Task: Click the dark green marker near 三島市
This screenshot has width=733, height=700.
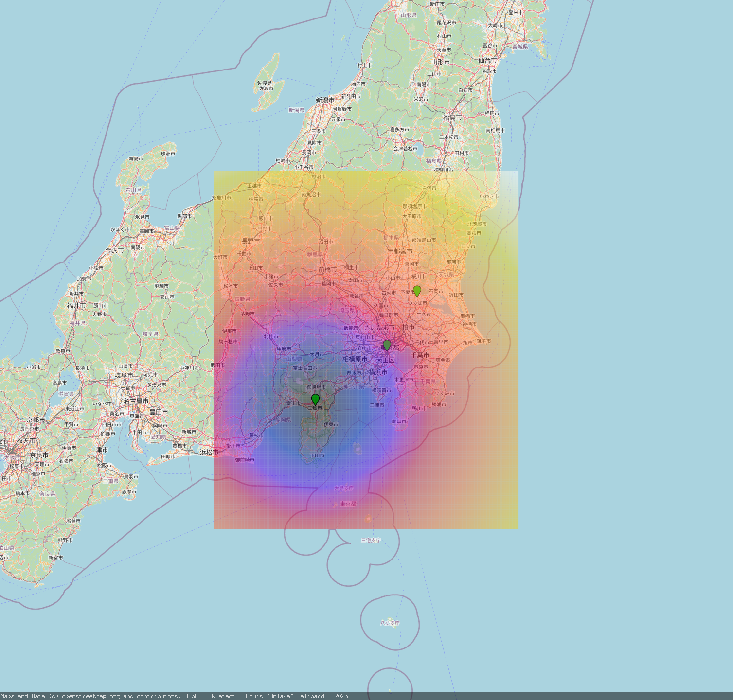Action: tap(315, 400)
